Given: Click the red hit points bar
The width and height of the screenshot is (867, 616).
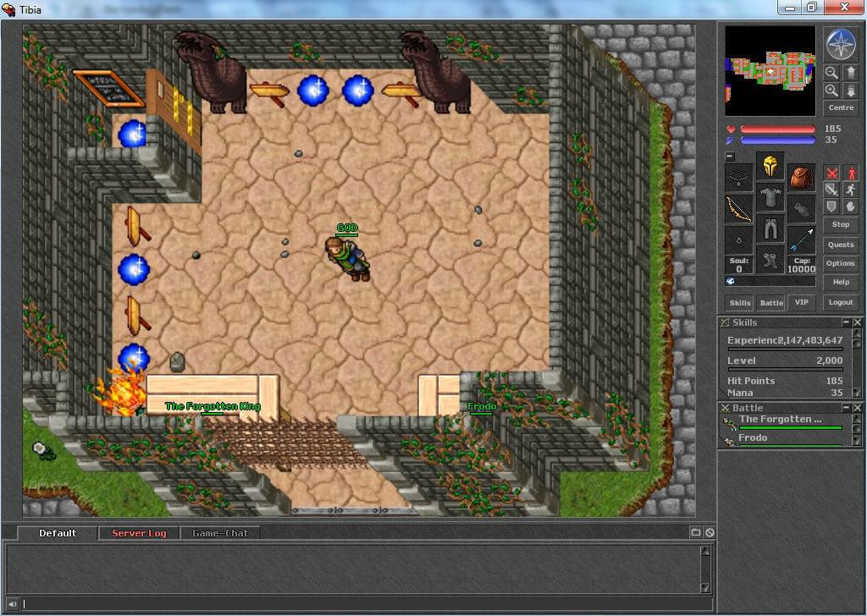Looking at the screenshot, I should point(777,129).
